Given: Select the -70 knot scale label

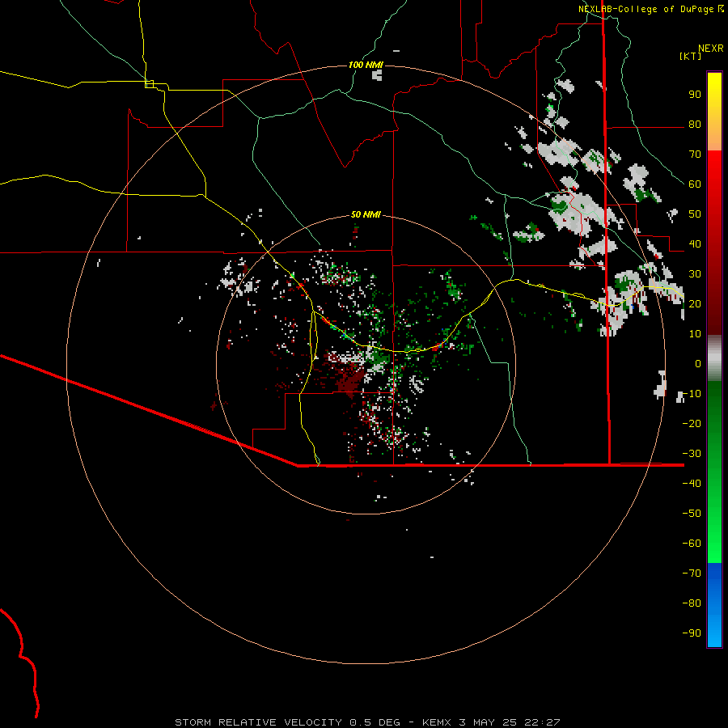Looking at the screenshot, I should click(692, 574).
